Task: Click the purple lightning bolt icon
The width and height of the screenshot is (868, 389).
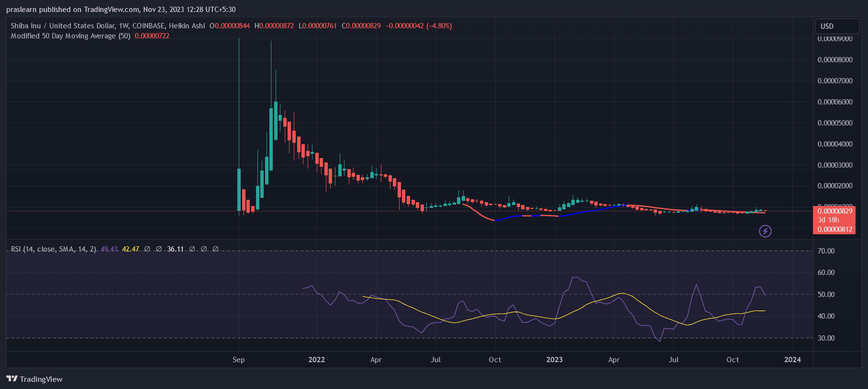Action: tap(765, 231)
